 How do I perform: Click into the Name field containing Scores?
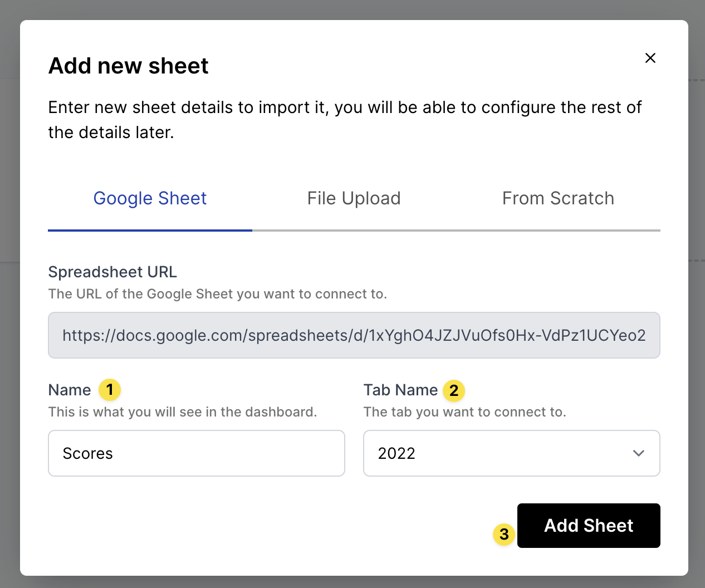click(x=196, y=453)
